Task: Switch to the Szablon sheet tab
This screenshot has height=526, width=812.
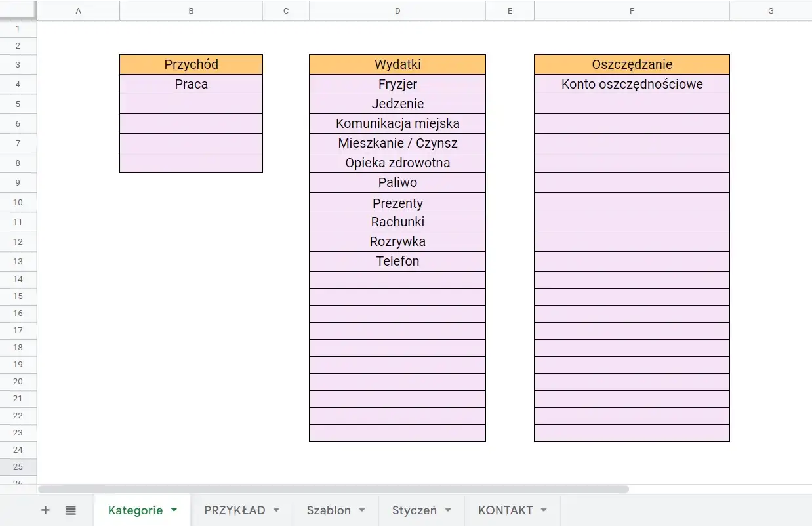Action: pos(329,510)
